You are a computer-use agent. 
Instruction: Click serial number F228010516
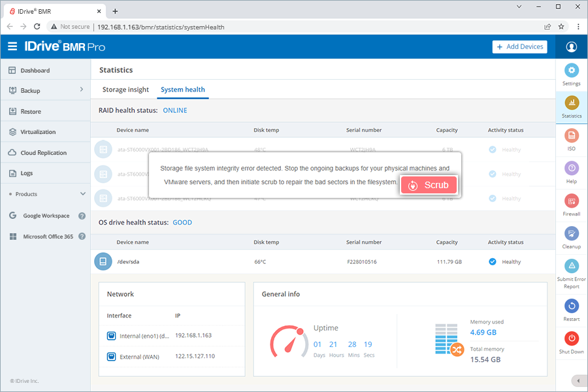click(361, 262)
